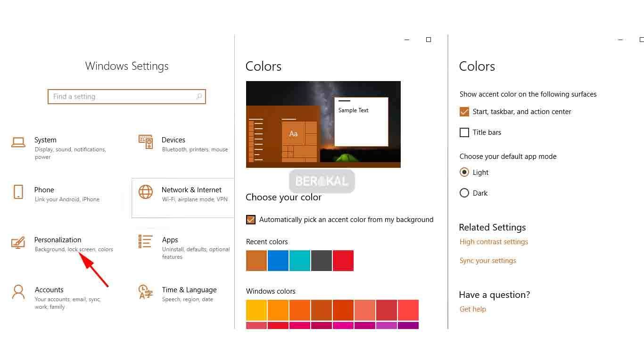Image resolution: width=644 pixels, height=362 pixels.
Task: Pick the teal swatch in Recent colors
Action: pos(300,261)
